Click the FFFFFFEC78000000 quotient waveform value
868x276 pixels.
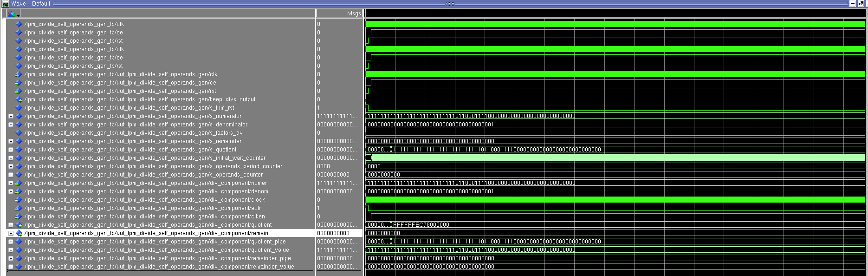[421, 225]
